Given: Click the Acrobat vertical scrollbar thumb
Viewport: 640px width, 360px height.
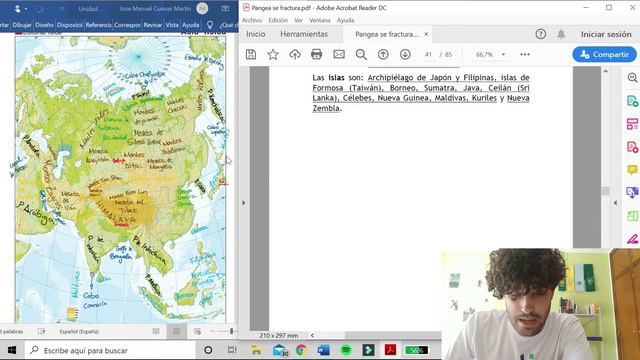Looking at the screenshot, I should click(x=606, y=191).
